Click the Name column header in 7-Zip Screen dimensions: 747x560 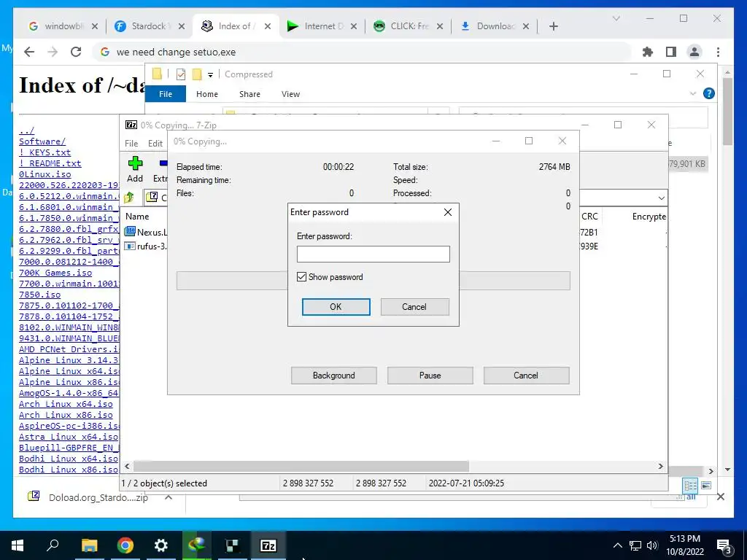point(137,216)
